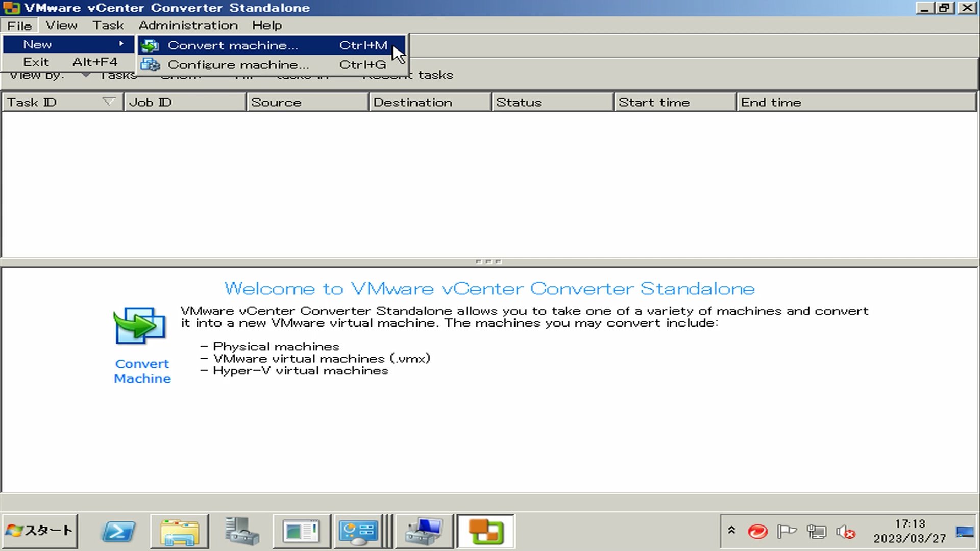Screen dimensions: 980x551
Task: Sort by End time column
Action: tap(856, 102)
